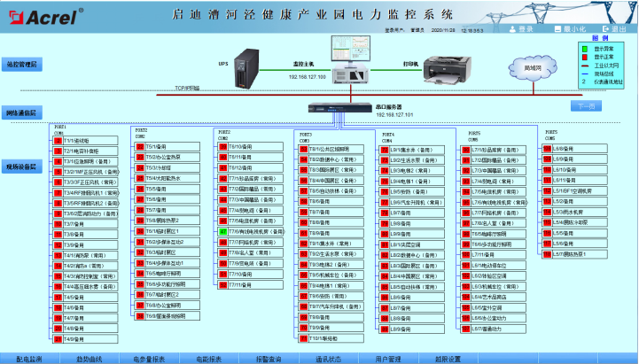Select the 用户管理 menu item
The image size is (639, 364).
point(388,358)
